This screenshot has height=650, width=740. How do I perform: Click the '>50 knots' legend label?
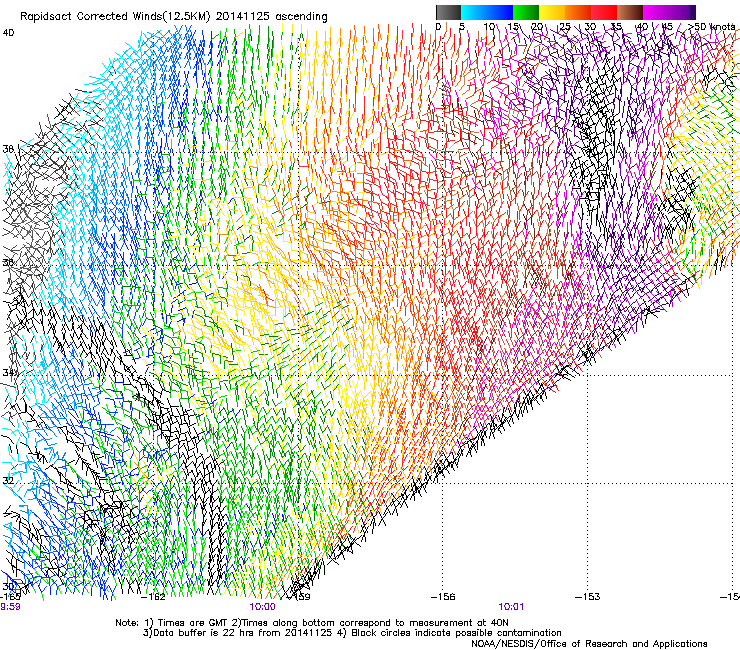pyautogui.click(x=711, y=27)
